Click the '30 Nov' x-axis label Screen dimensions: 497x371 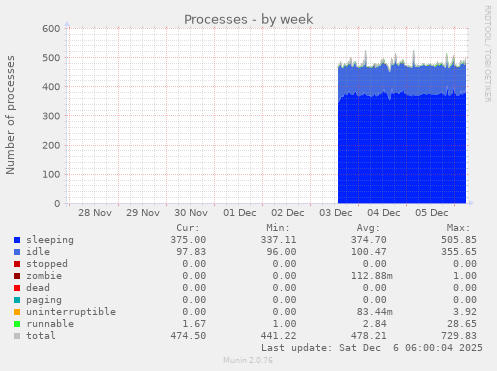[191, 213]
